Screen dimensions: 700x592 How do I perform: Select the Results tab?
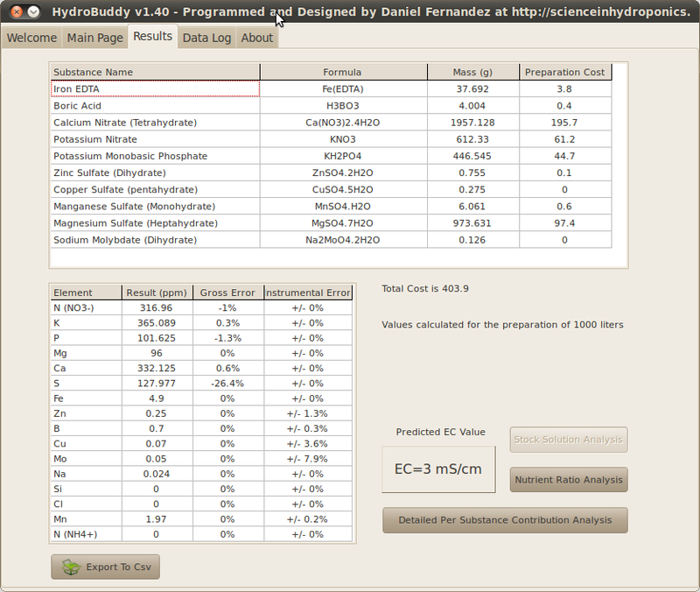(152, 36)
